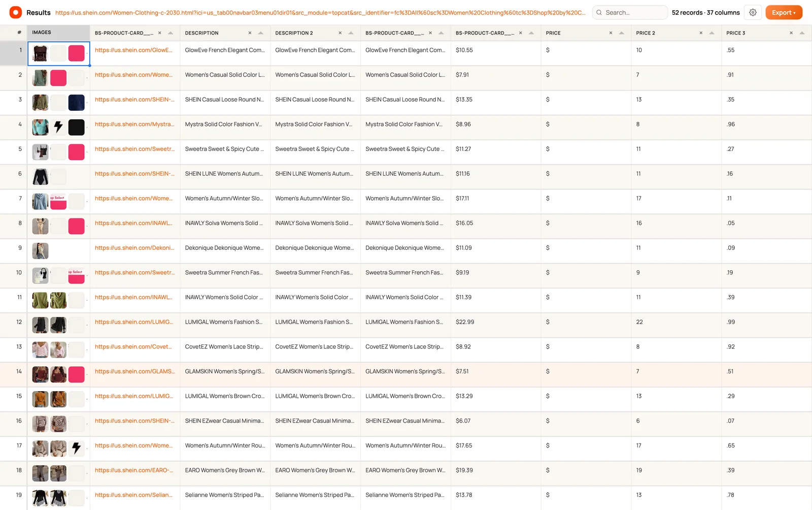Click the '52 records · 37 columns' label
The width and height of the screenshot is (812, 510).
tap(706, 13)
